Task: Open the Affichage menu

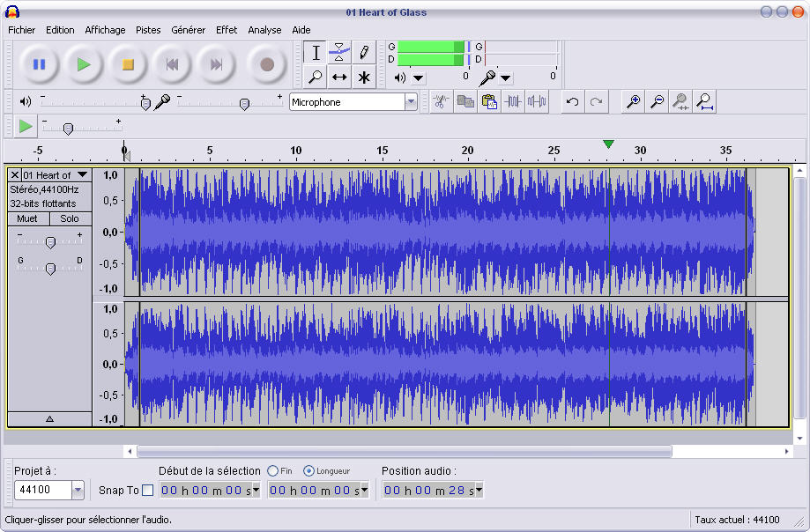Action: [105, 30]
